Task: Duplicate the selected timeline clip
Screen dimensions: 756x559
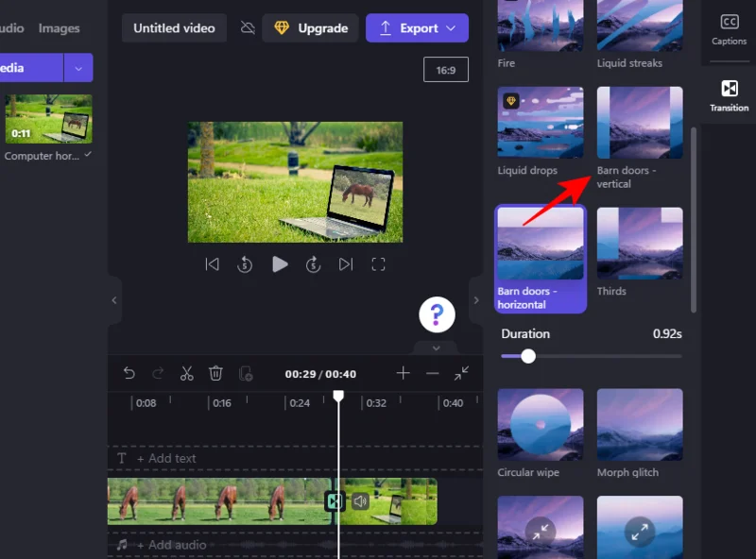Action: click(x=246, y=374)
